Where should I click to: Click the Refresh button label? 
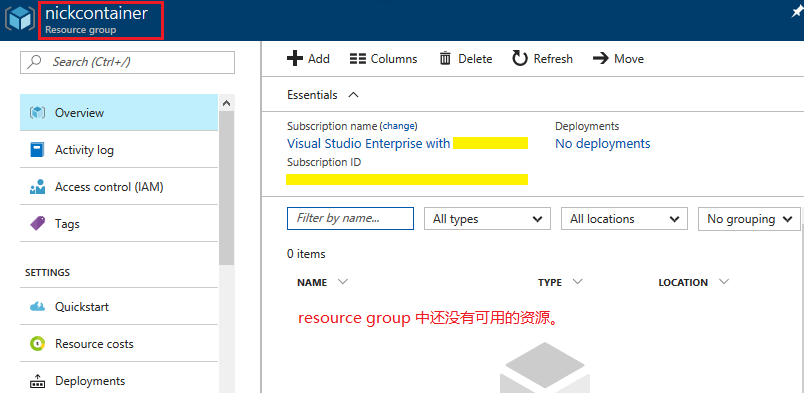tap(553, 59)
